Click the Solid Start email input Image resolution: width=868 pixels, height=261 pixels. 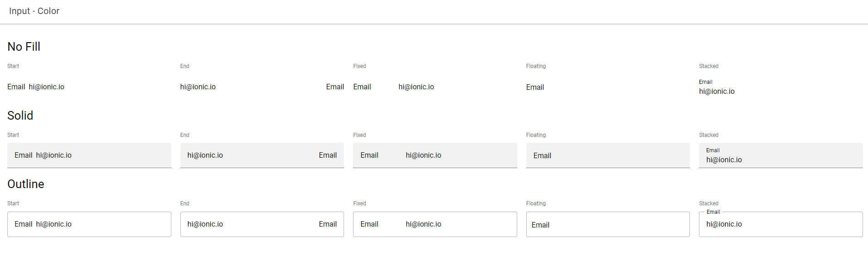click(x=89, y=155)
